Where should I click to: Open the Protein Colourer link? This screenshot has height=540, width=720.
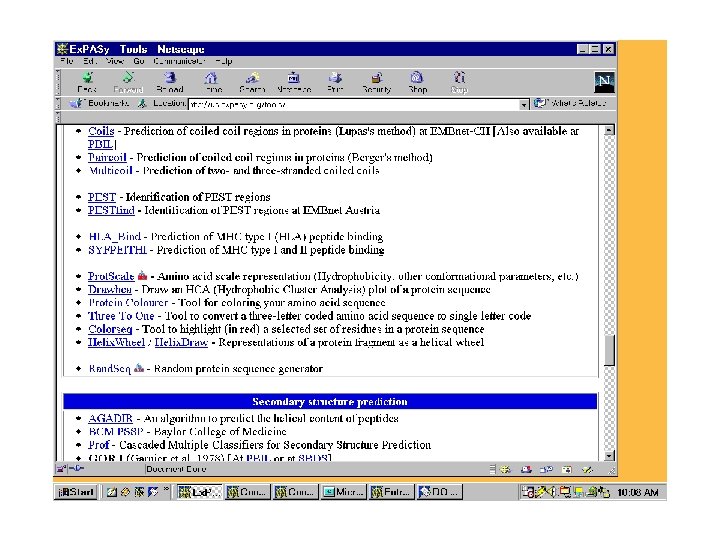(128, 303)
